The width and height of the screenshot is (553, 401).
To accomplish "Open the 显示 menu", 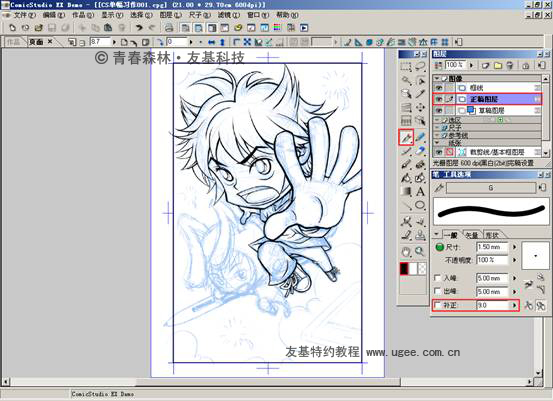I will pos(112,15).
